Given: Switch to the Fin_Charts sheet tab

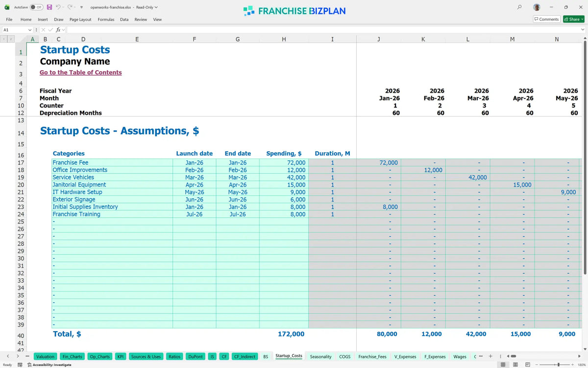Looking at the screenshot, I should (x=72, y=357).
